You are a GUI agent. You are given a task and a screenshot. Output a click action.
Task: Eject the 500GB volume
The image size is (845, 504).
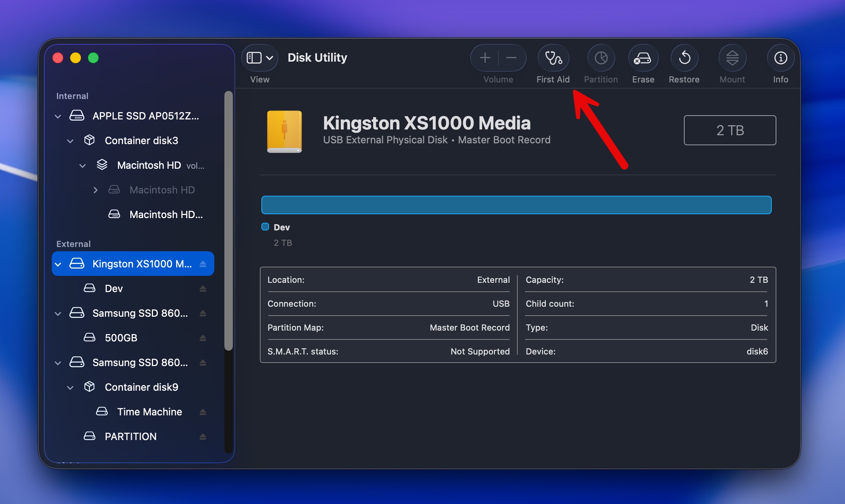point(203,338)
